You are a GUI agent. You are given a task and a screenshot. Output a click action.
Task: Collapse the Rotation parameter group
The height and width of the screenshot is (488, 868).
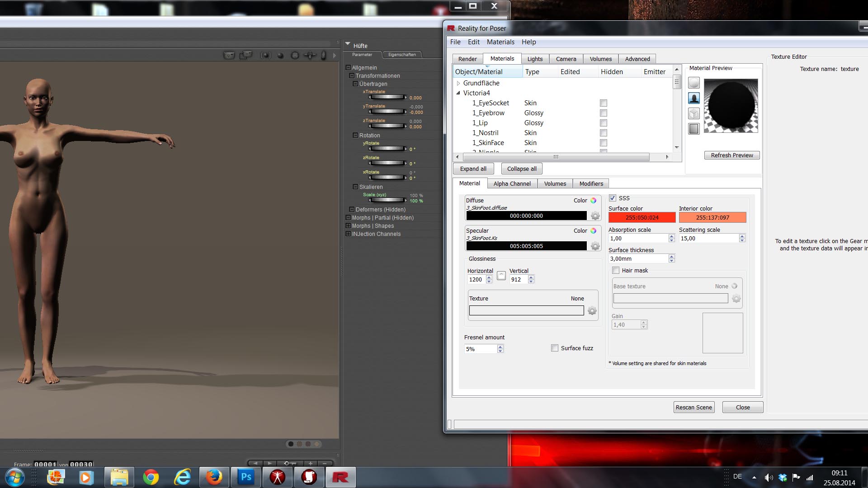(x=355, y=135)
